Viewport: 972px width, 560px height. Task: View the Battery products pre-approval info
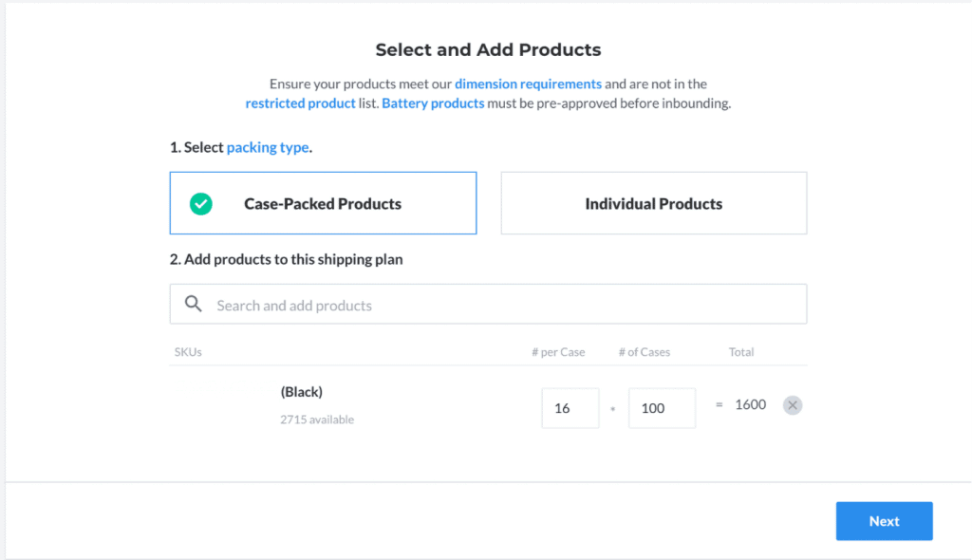point(433,103)
